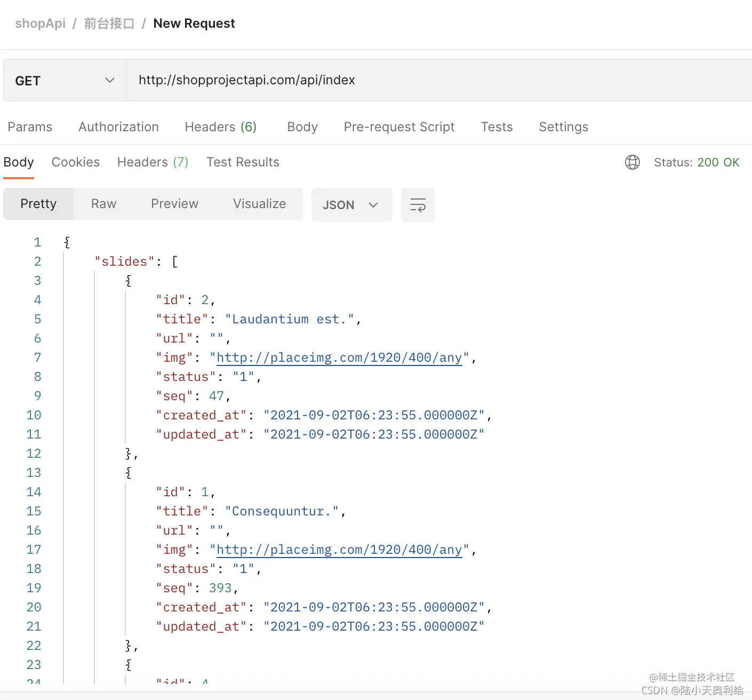Click line number 23 in gutter
This screenshot has width=752, height=700.
[34, 665]
